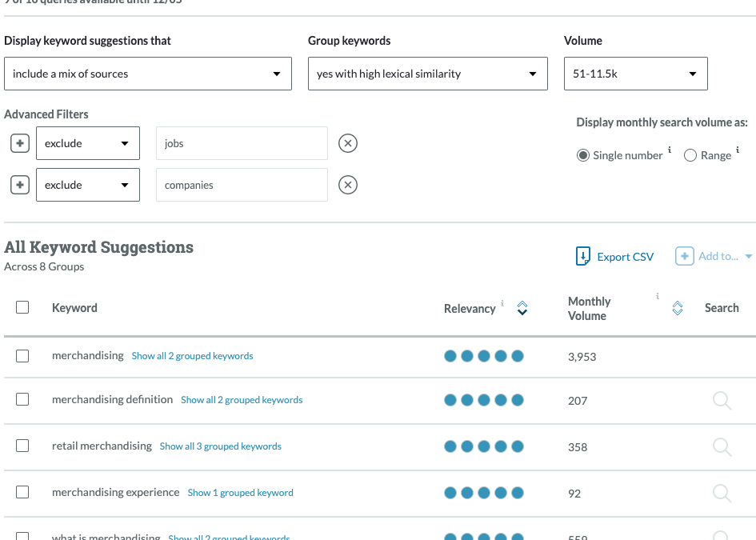The width and height of the screenshot is (756, 540).
Task: Open the 'include a mix of sources' dropdown
Action: [x=147, y=74]
